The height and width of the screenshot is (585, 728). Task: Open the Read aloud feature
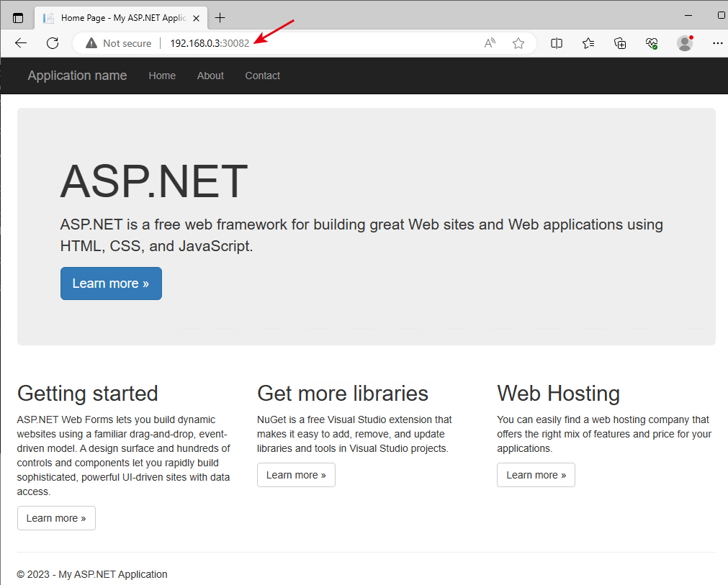pos(490,43)
